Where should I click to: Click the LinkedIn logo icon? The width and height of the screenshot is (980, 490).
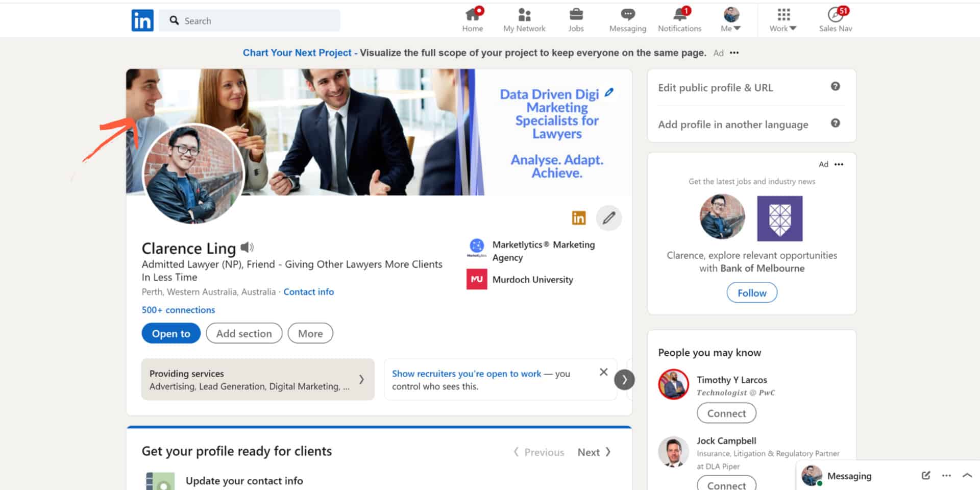tap(142, 20)
